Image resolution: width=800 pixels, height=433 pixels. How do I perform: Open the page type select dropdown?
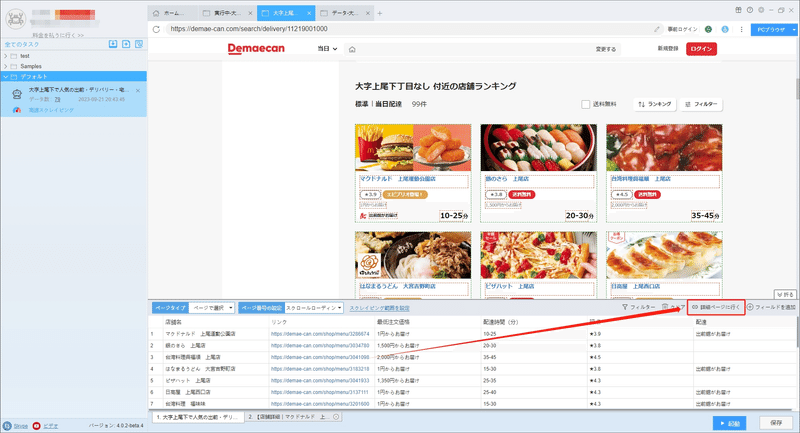tap(212, 308)
